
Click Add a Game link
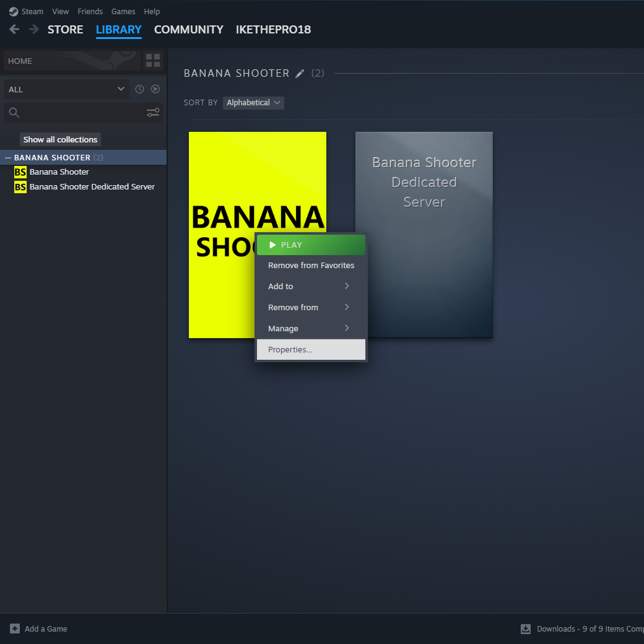pyautogui.click(x=46, y=629)
